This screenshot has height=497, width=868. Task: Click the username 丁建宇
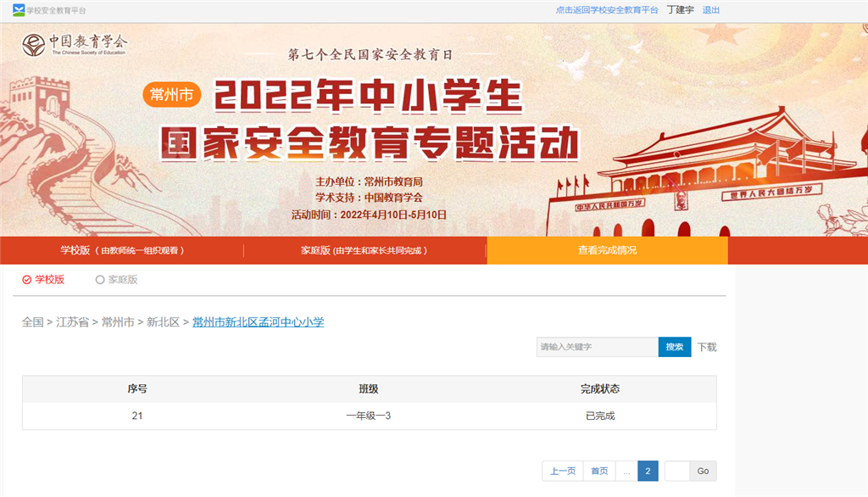click(680, 10)
